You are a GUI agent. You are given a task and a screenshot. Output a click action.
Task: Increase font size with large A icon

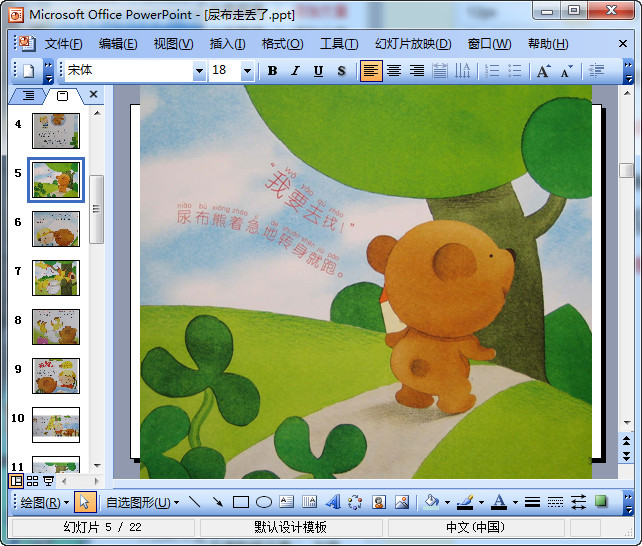point(544,71)
